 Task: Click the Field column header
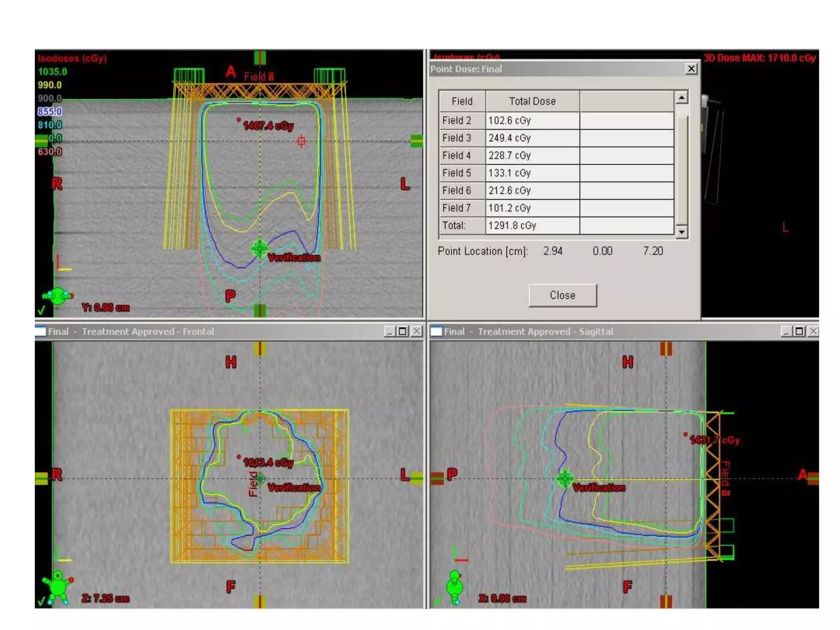(462, 101)
